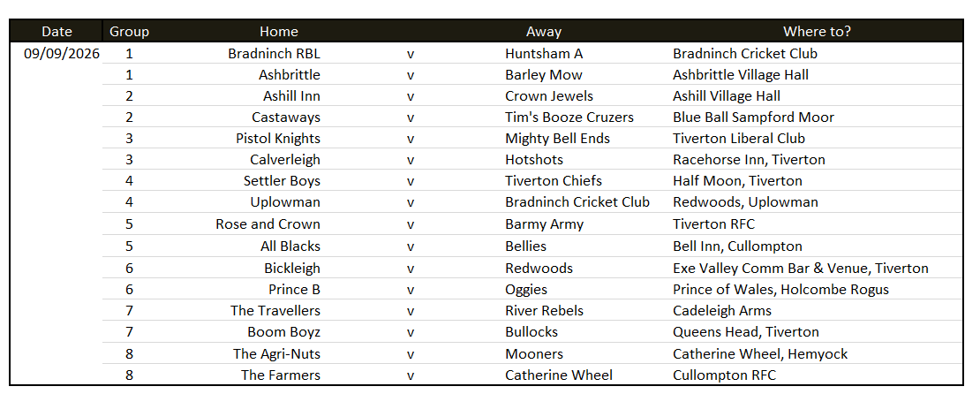Click the Tiverton Chiefs cell
Image resolution: width=980 pixels, height=394 pixels.
click(553, 181)
